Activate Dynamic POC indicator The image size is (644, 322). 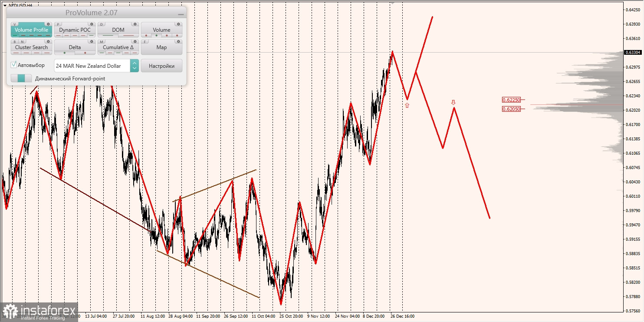(75, 30)
